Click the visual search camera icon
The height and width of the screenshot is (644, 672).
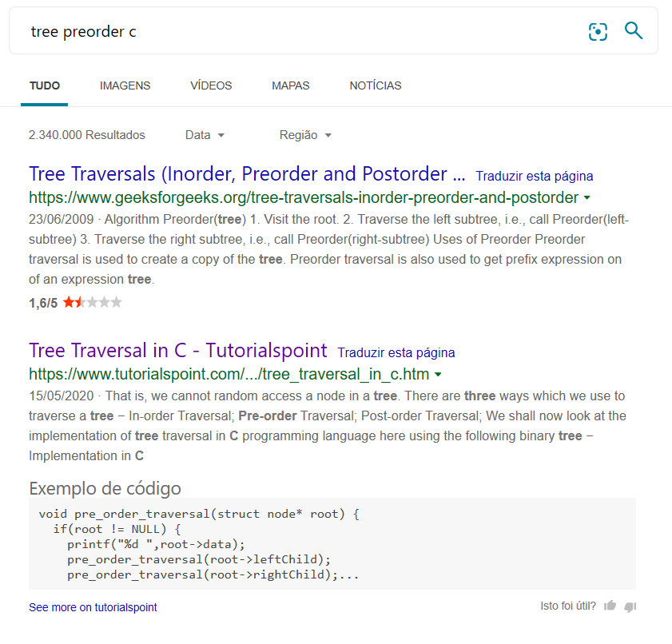point(598,32)
